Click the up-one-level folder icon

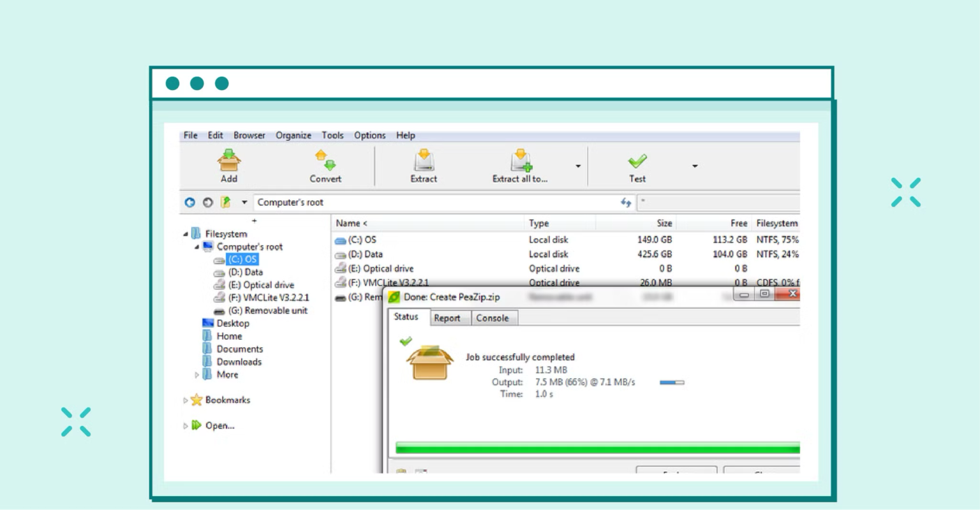(225, 202)
